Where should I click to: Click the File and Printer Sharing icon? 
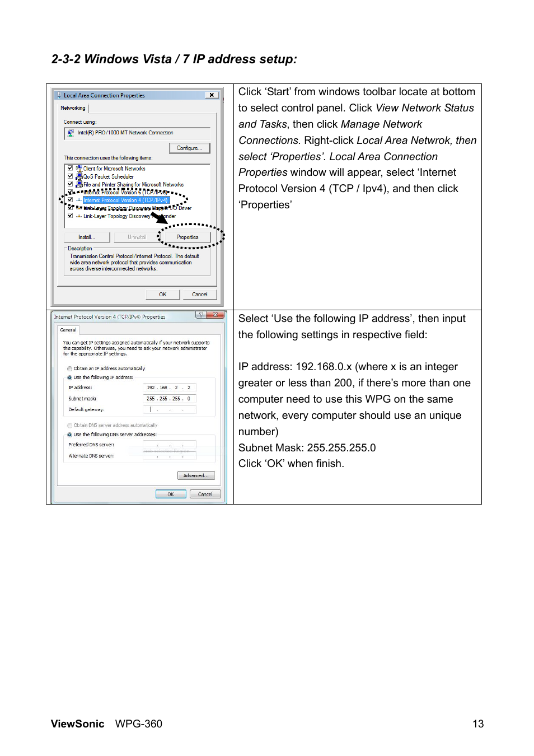[79, 184]
